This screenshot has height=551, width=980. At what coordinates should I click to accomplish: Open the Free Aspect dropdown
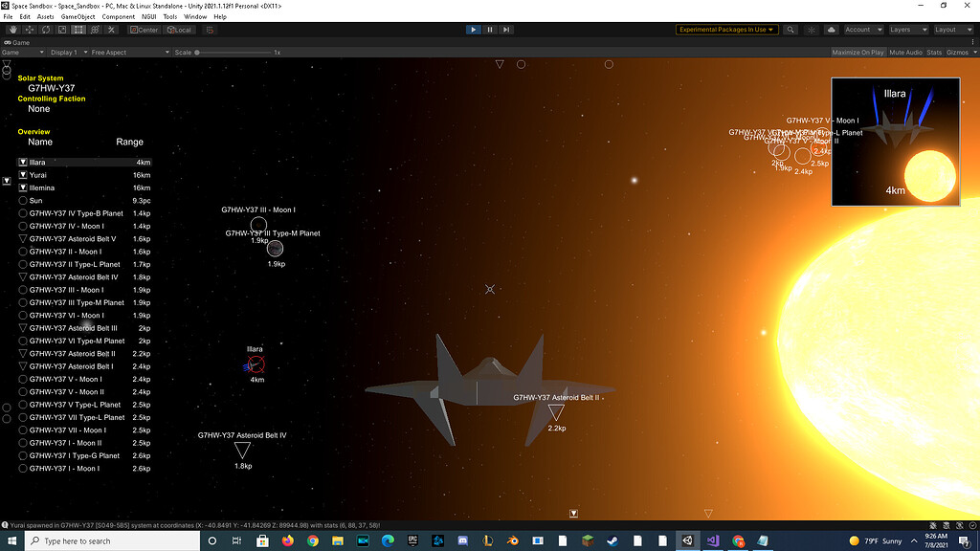[130, 52]
